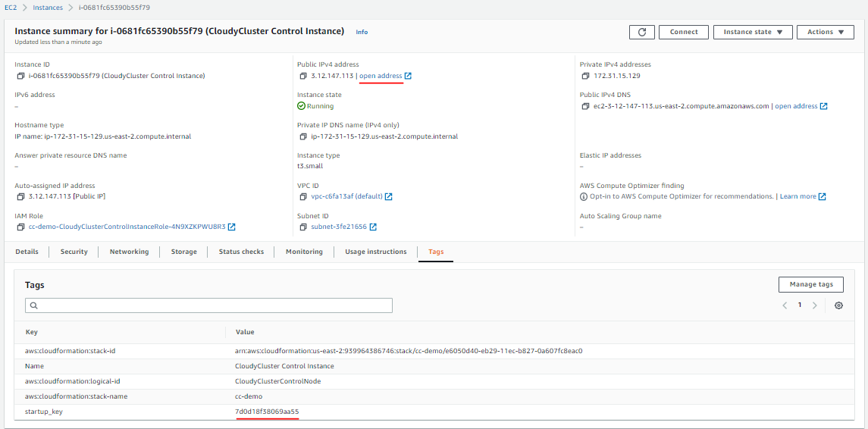This screenshot has height=429, width=868.
Task: Click tags page number 1
Action: 799,305
